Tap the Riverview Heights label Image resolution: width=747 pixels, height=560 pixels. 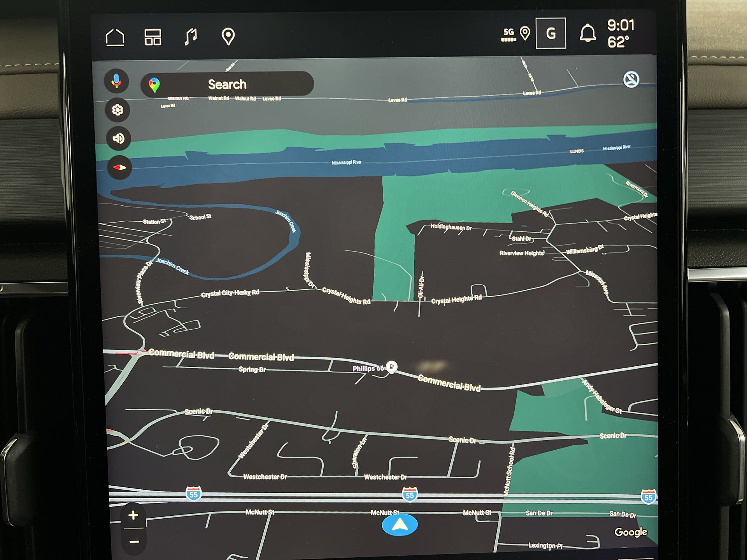click(x=521, y=253)
